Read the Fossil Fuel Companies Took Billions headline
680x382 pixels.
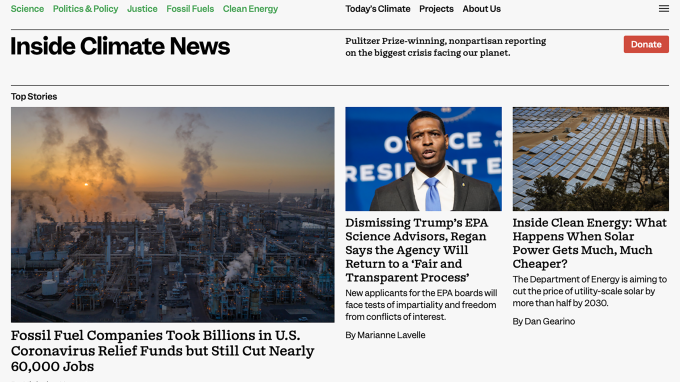click(163, 351)
